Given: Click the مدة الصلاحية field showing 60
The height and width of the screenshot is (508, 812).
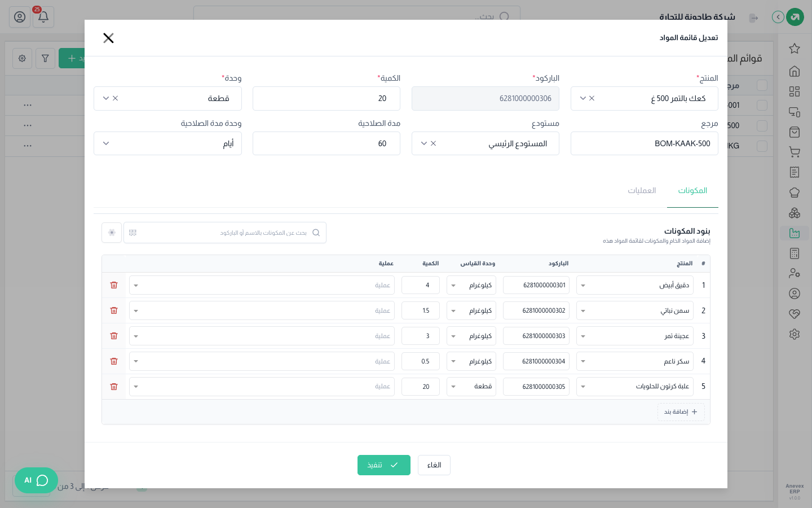Looking at the screenshot, I should [326, 143].
